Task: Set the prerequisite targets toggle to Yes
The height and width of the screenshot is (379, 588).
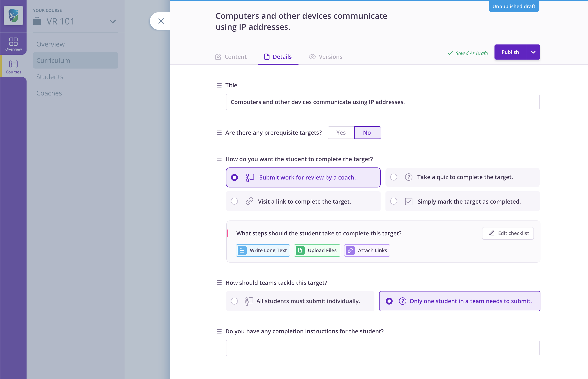Action: [341, 133]
